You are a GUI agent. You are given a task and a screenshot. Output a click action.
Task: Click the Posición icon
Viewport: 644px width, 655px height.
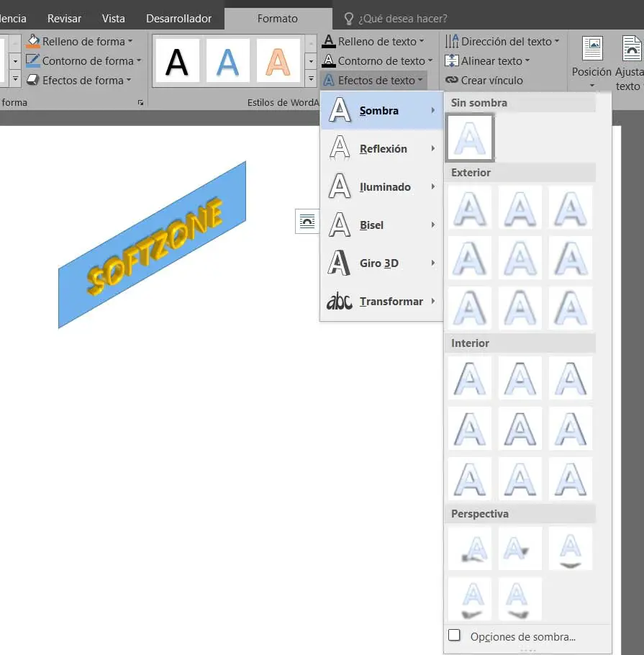[x=591, y=49]
